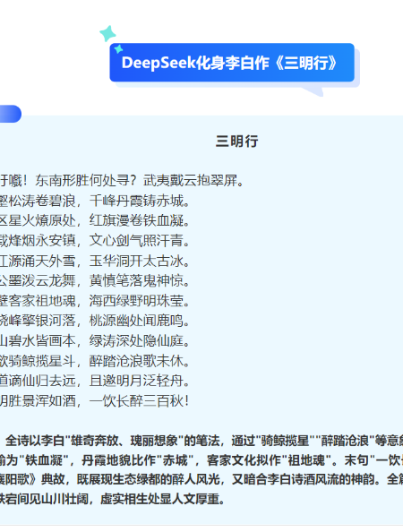Click the large teal sparkle star icon

tap(107, 34)
